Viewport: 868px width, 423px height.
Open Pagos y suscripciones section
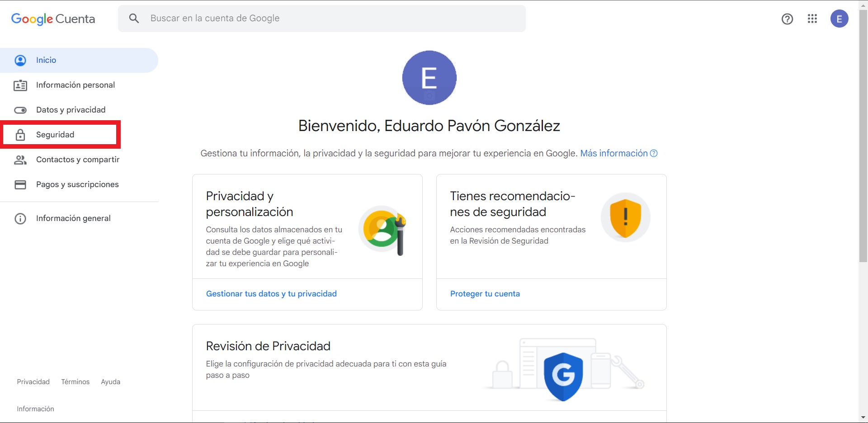79,184
